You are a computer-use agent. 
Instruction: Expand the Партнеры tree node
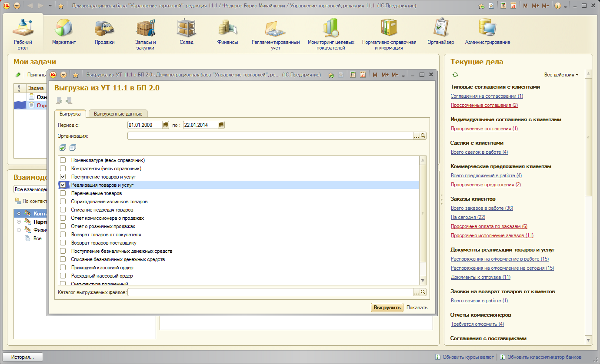[19, 222]
